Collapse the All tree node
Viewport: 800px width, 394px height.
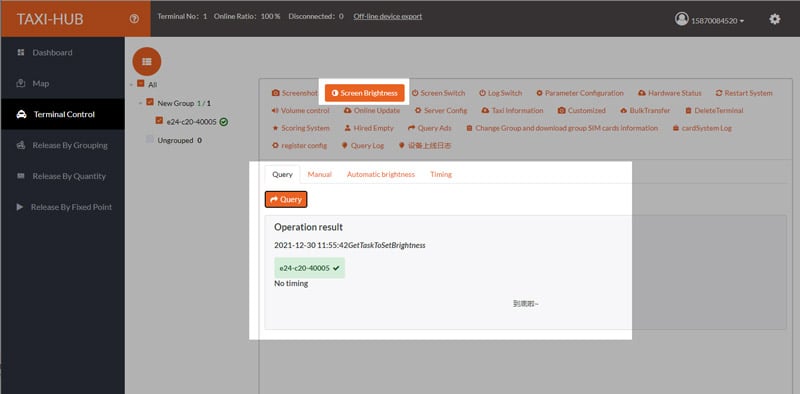pyautogui.click(x=132, y=85)
